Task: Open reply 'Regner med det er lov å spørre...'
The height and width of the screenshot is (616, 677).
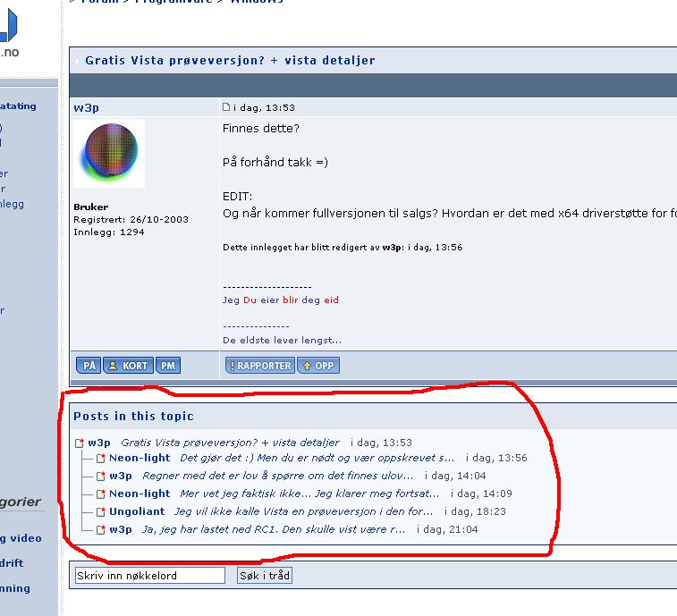Action: 277,476
